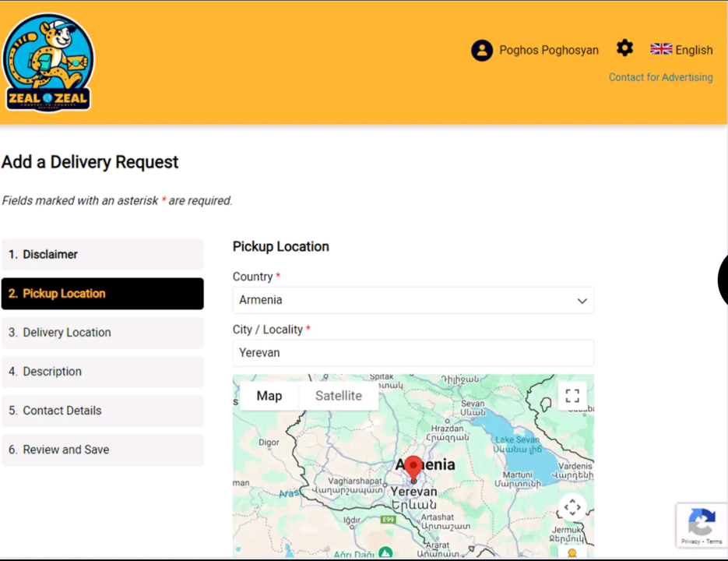Click the reCAPTCHA badge icon
The width and height of the screenshot is (728, 561).
pyautogui.click(x=702, y=521)
